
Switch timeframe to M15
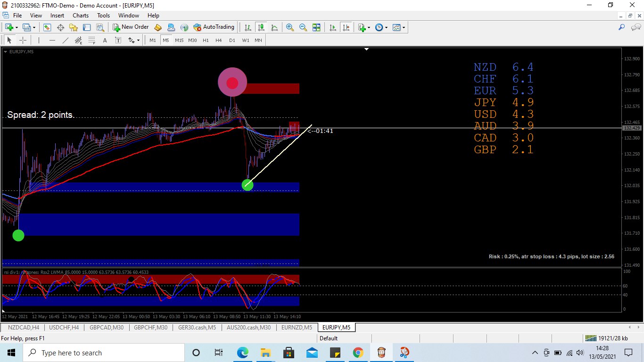(179, 40)
